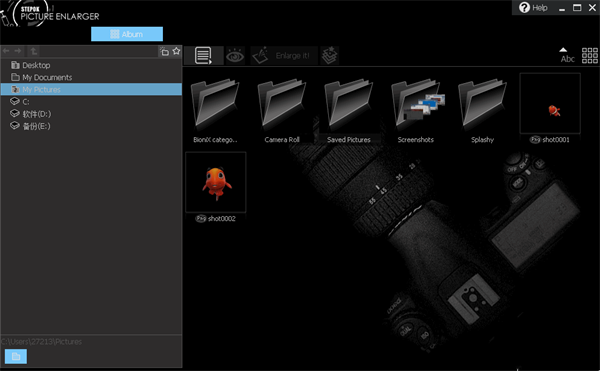Viewport: 600px width, 371px height.
Task: Add current folder to favorites star
Action: click(176, 51)
